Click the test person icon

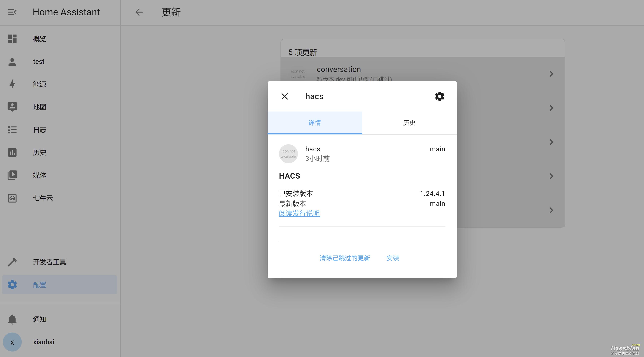(x=12, y=62)
